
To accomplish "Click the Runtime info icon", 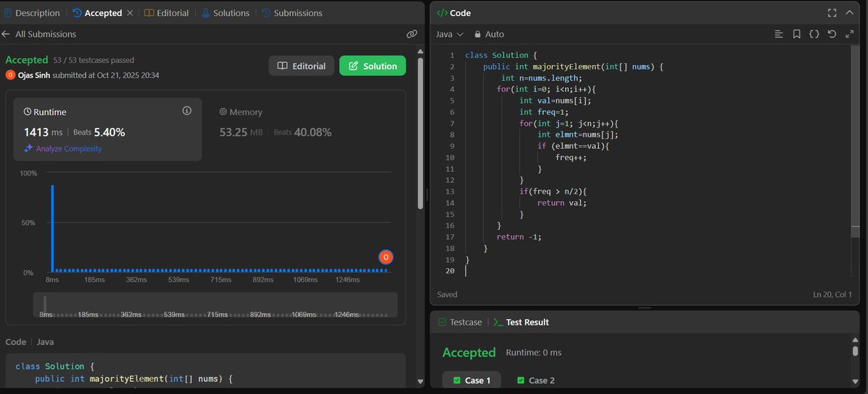I will [x=187, y=111].
